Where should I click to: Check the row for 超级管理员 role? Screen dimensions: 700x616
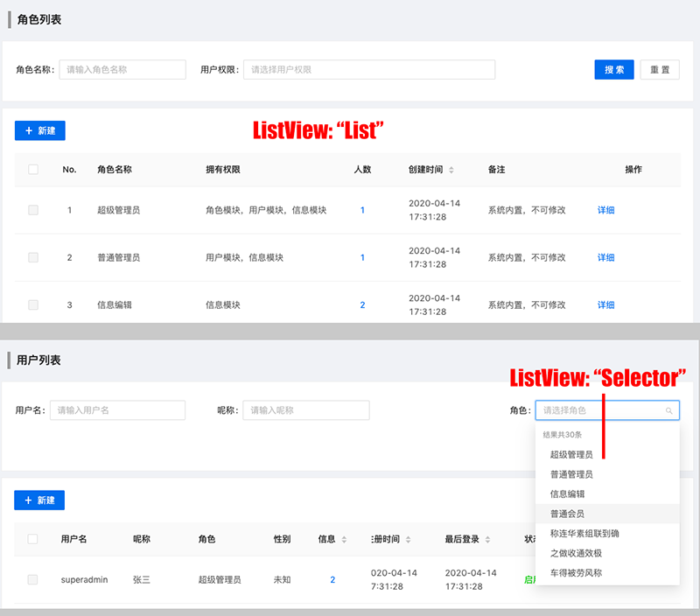click(33, 210)
